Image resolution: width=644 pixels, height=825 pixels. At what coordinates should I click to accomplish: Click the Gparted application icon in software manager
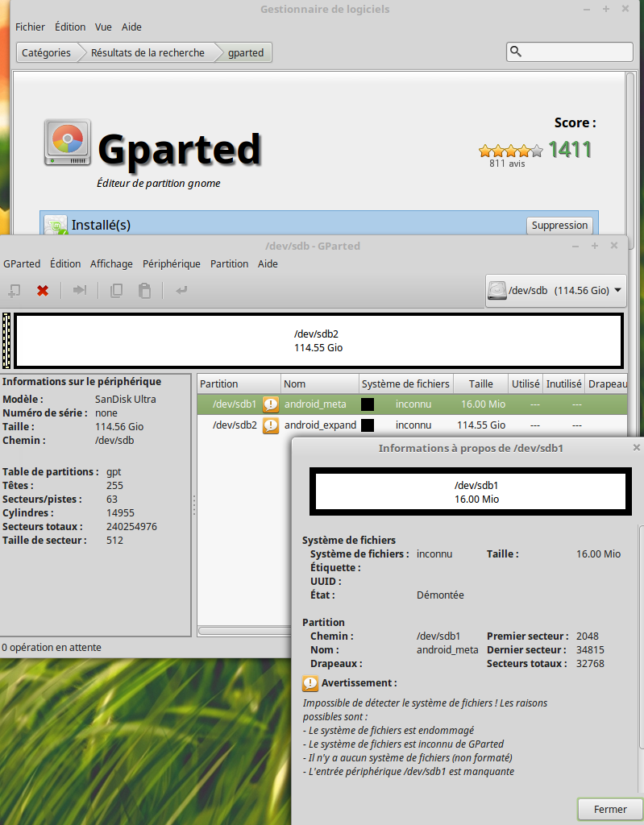68,142
